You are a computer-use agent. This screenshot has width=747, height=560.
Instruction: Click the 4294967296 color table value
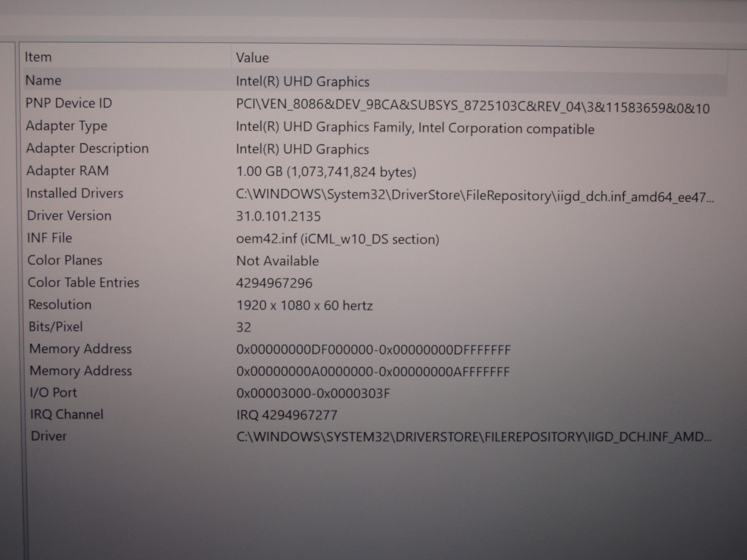point(274,283)
